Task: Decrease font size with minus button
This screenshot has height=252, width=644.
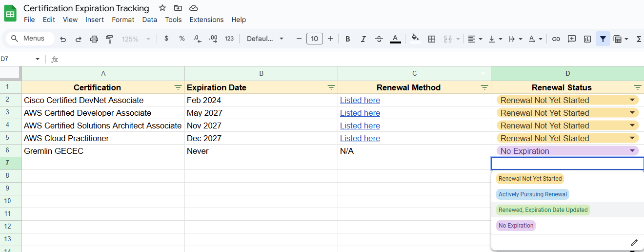Action: point(299,39)
